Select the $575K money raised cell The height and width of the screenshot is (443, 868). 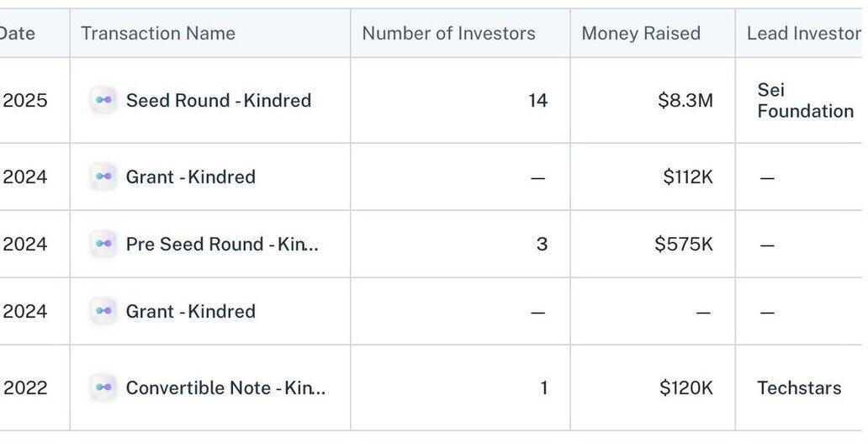pyautogui.click(x=683, y=244)
